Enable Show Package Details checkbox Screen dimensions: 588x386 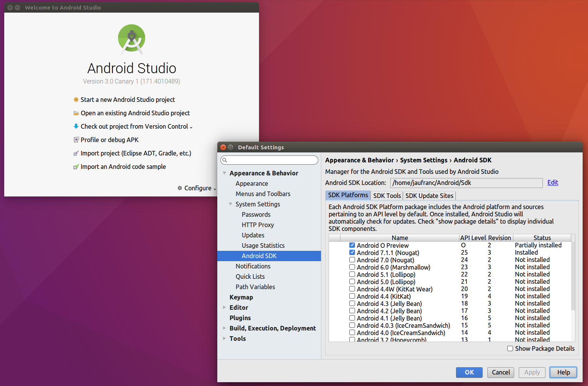[x=510, y=348]
